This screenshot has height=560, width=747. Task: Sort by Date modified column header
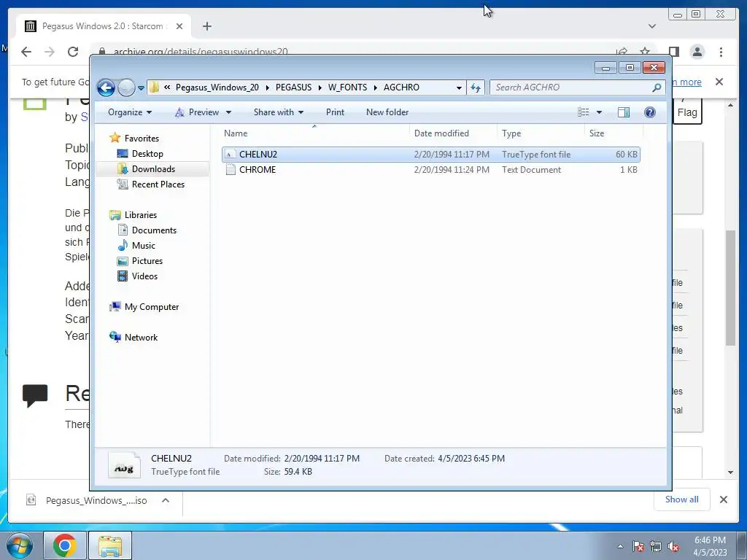coord(452,133)
